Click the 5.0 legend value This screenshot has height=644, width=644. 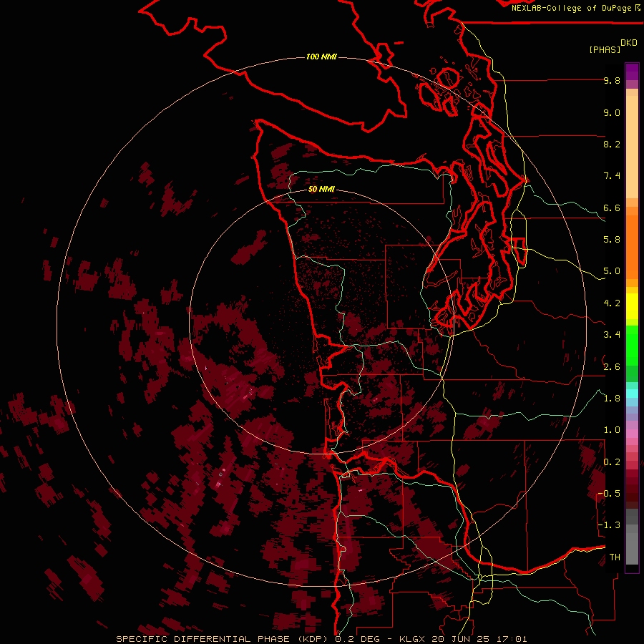(x=612, y=271)
